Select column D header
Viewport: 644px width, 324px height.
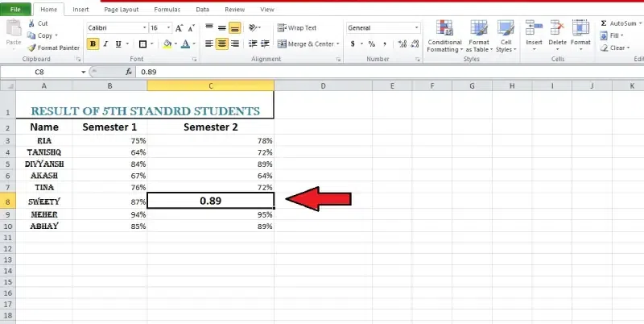click(x=324, y=85)
